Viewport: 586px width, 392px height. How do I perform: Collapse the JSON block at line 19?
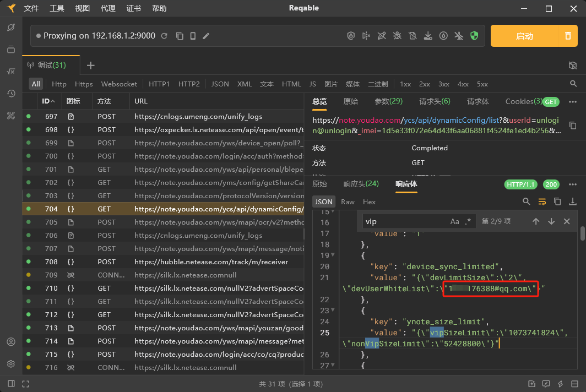(332, 255)
